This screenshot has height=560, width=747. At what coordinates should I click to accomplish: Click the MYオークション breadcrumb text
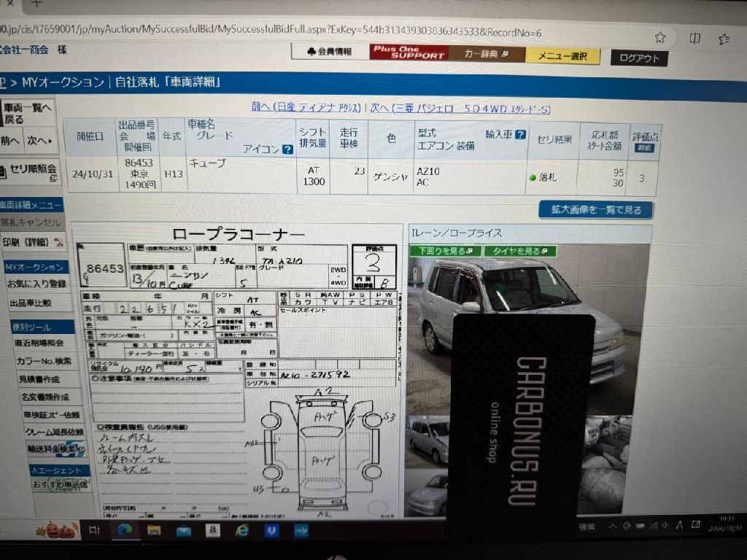pyautogui.click(x=63, y=82)
